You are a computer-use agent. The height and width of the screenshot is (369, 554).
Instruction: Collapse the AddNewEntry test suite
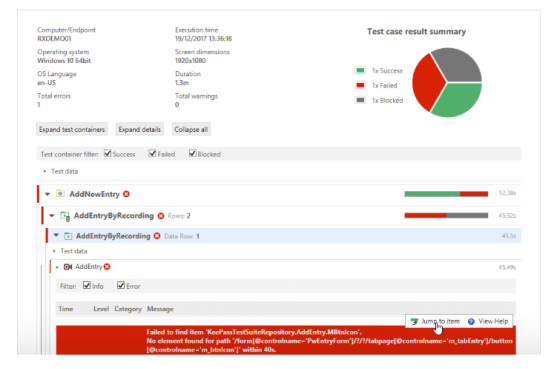47,194
